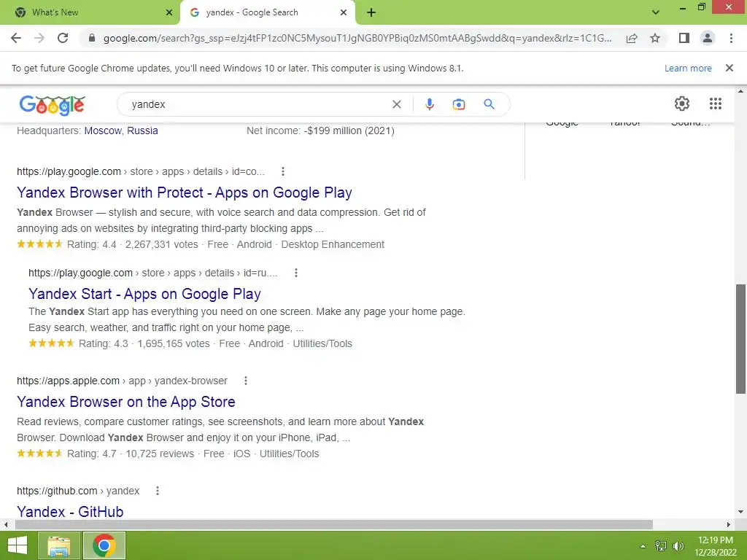The height and width of the screenshot is (560, 747).
Task: Open a new browser tab
Action: click(371, 12)
